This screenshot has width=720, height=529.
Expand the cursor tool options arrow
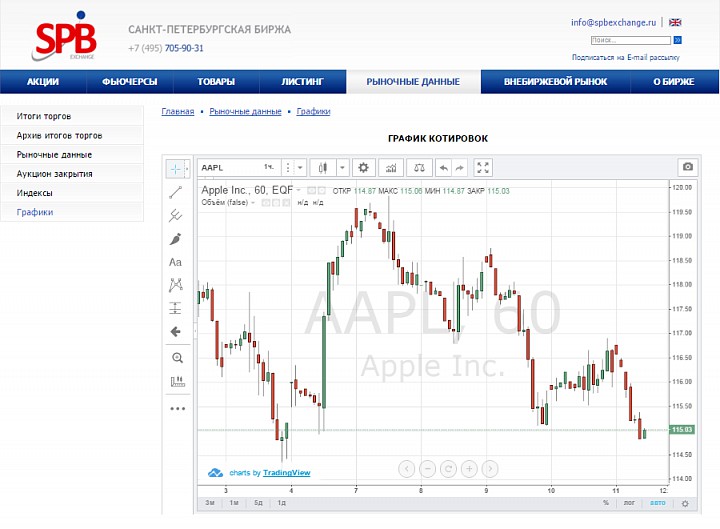[187, 169]
